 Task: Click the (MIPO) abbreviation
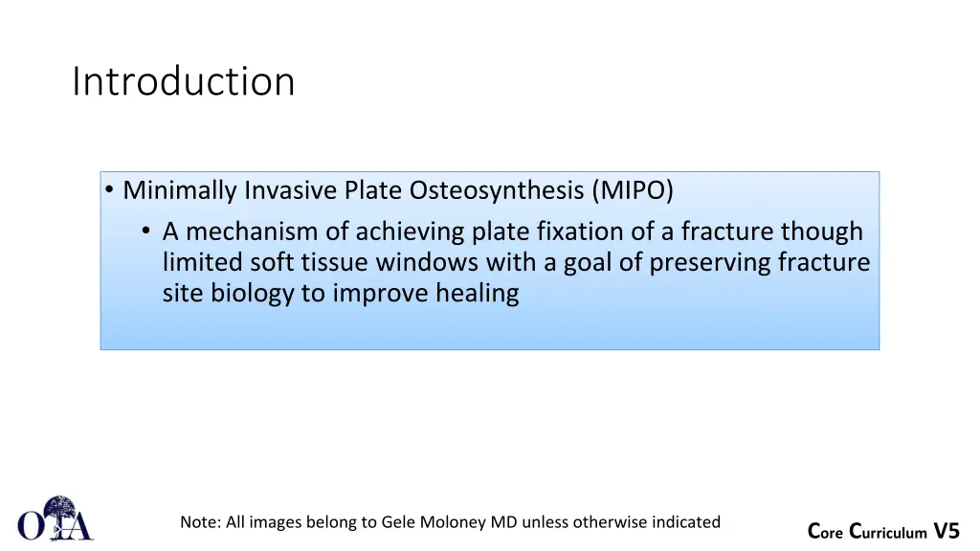[632, 191]
